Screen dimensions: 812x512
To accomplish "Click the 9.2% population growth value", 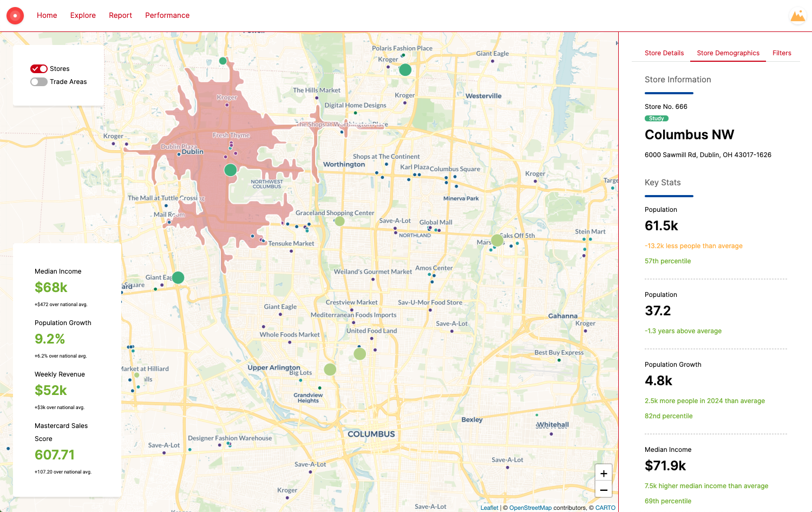I will tap(50, 339).
